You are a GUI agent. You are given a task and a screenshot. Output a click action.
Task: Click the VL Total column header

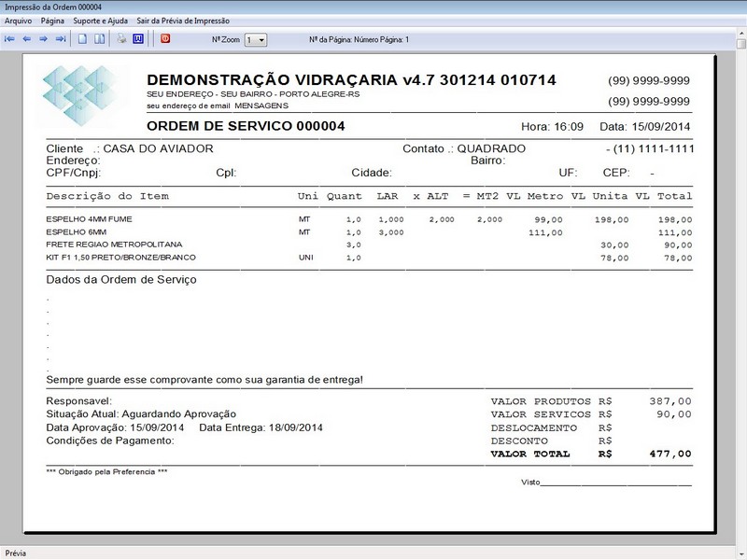[664, 196]
